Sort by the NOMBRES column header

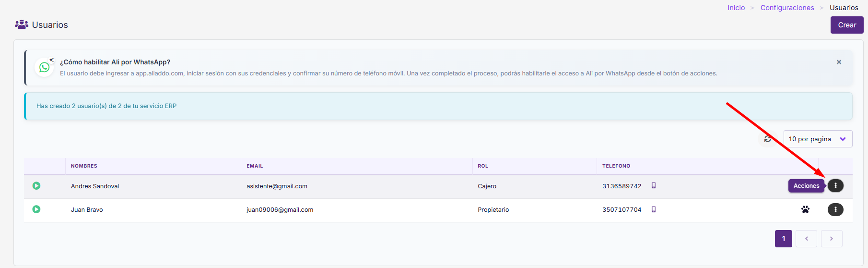84,166
